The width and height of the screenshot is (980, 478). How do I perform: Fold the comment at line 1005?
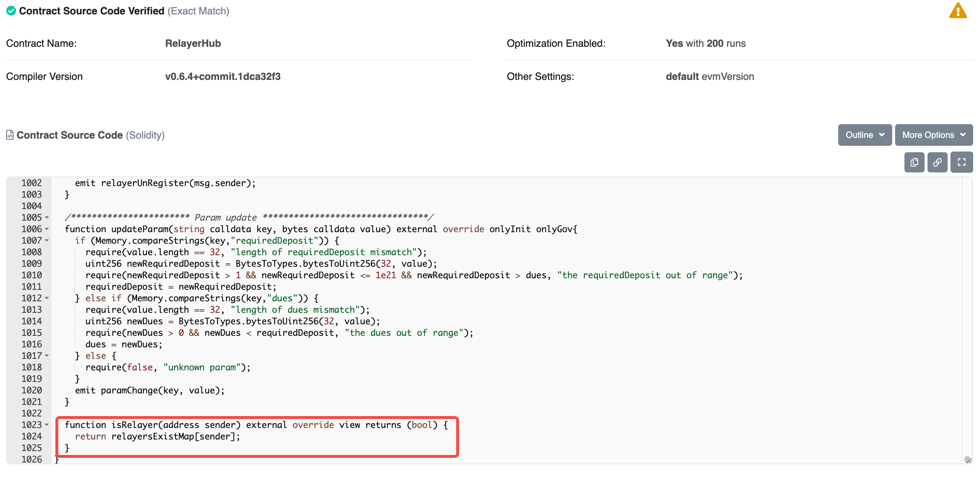coord(47,218)
